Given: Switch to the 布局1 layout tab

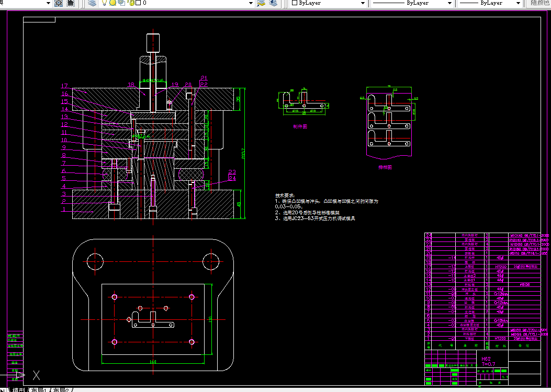Looking at the screenshot, I should click(39, 389).
